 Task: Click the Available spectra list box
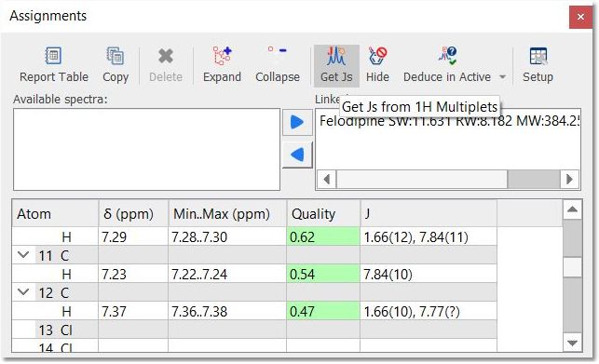coord(146,149)
